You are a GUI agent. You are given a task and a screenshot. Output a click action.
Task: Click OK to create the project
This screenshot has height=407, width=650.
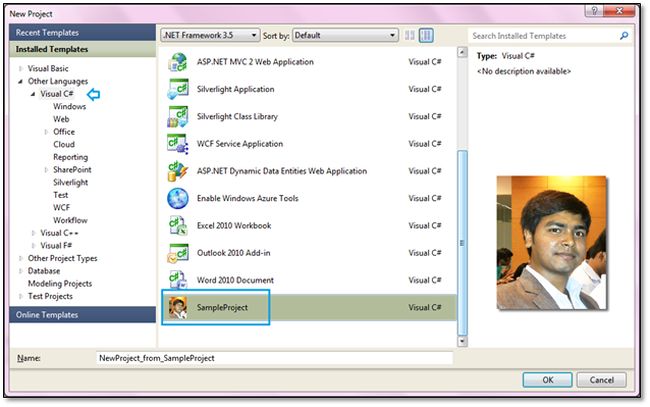click(x=548, y=380)
